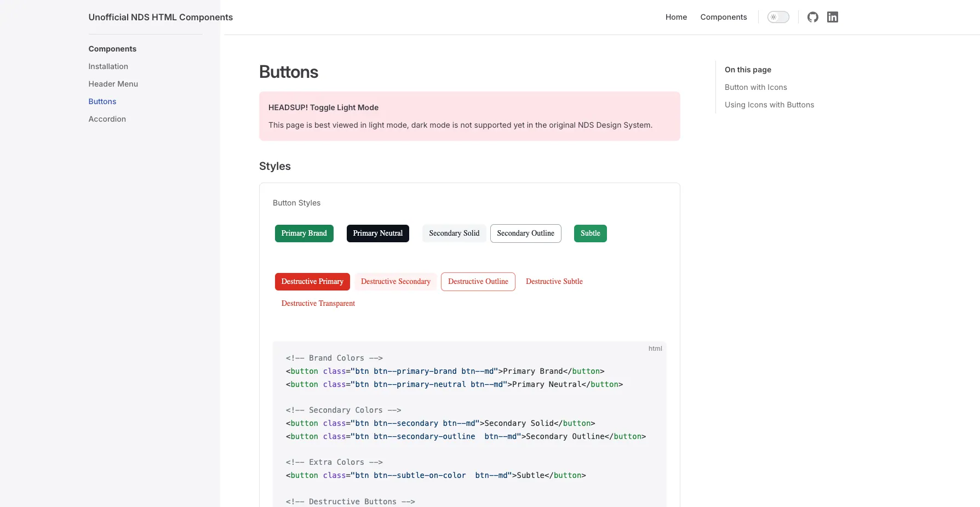This screenshot has width=980, height=507.
Task: Click the Destructive Outline button
Action: [x=478, y=282]
